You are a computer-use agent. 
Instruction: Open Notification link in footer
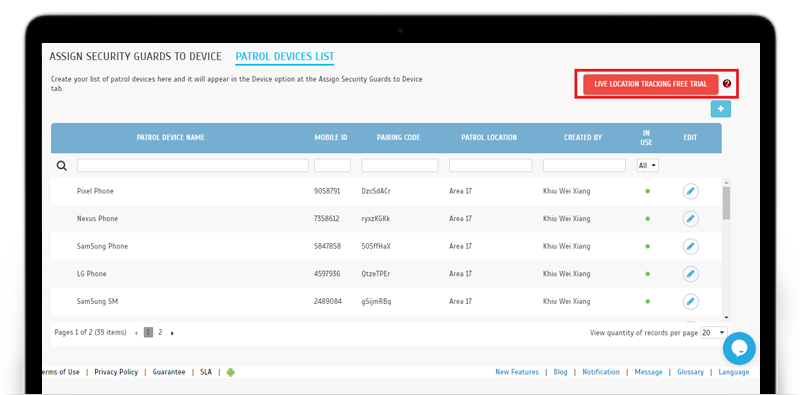tap(601, 372)
